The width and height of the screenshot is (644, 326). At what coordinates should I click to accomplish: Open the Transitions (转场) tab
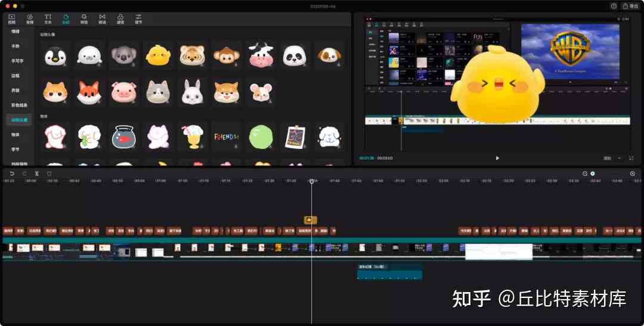102,19
